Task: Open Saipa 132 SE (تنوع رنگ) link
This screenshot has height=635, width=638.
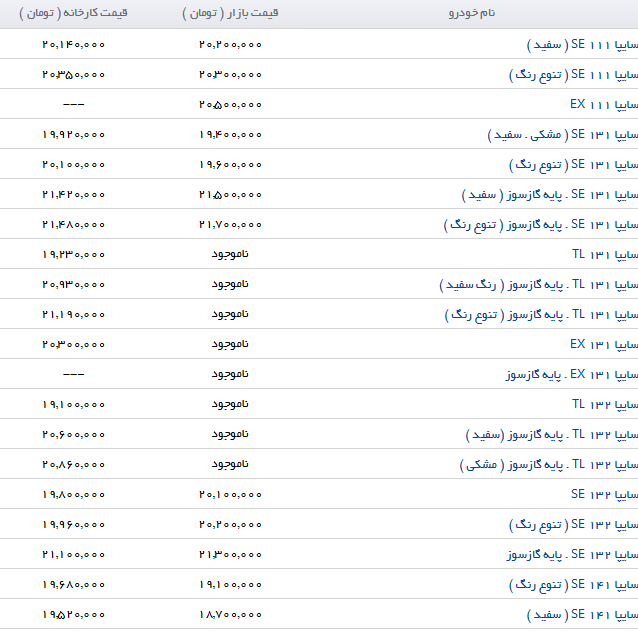Action: (x=573, y=524)
